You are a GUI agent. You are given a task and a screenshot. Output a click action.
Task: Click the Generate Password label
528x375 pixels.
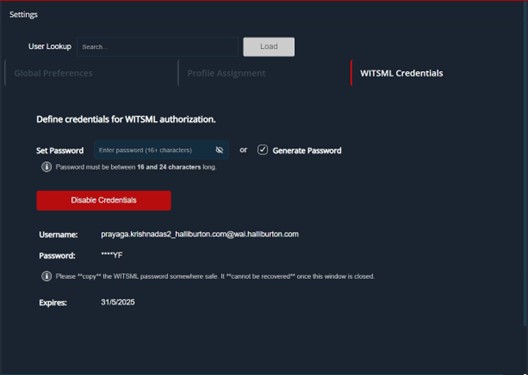[307, 150]
